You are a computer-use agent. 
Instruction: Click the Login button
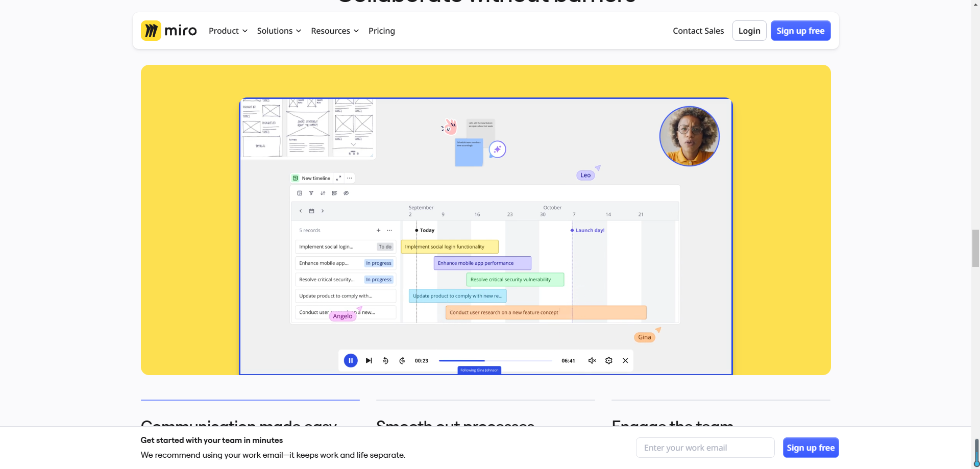click(749, 31)
